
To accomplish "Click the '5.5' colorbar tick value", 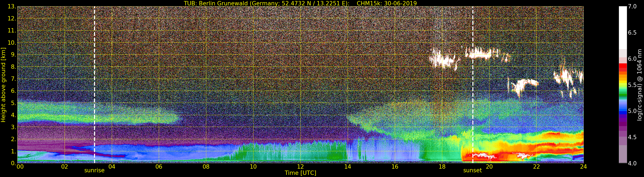I will pyautogui.click(x=632, y=85).
